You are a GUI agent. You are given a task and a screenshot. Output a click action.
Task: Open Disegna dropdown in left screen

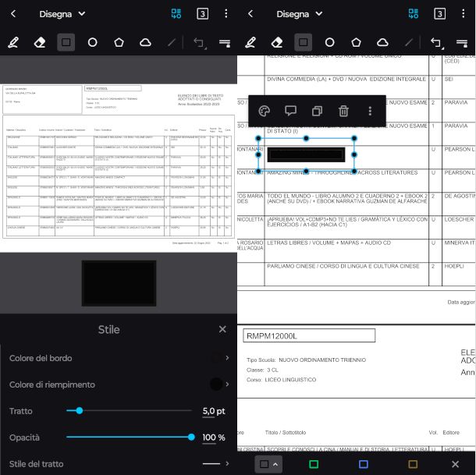(x=62, y=14)
